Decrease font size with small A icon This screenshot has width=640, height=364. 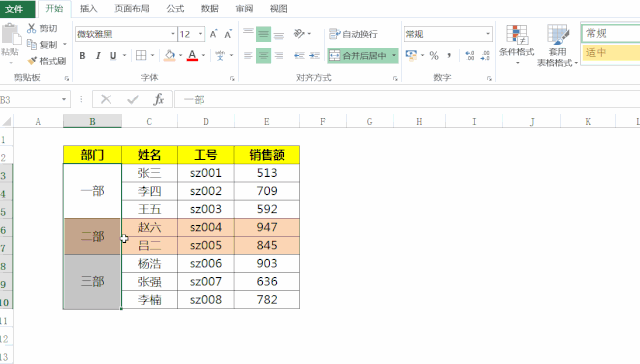[228, 34]
